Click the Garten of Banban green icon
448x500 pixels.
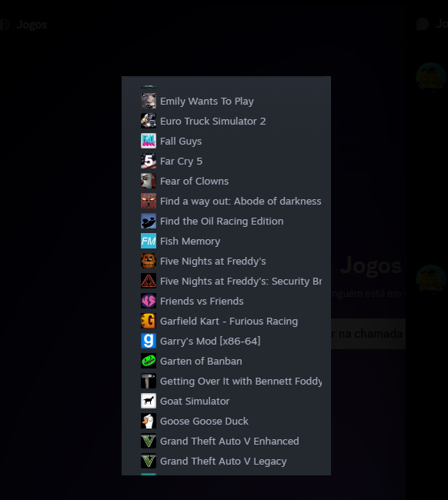[149, 361]
